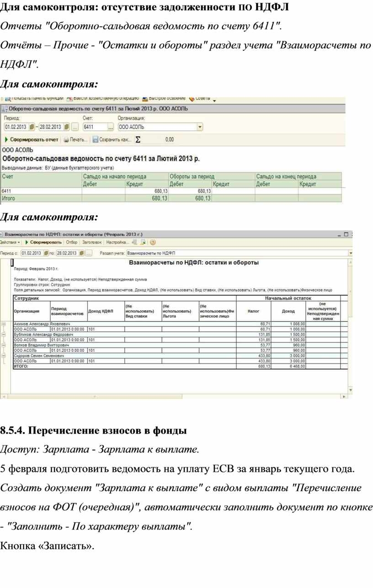This screenshot has height=588, width=373.
Task: Click start date field 01.02.2013 in account report
Action: pos(16,127)
